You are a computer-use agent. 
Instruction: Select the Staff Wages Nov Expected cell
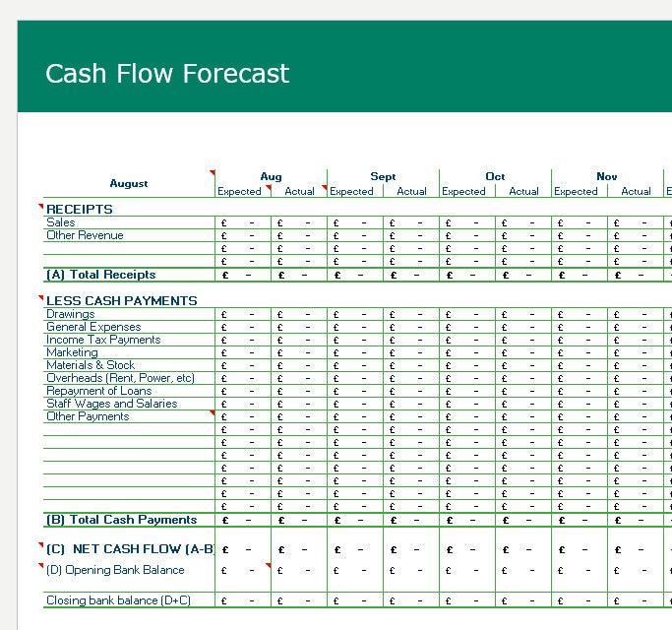[580, 404]
